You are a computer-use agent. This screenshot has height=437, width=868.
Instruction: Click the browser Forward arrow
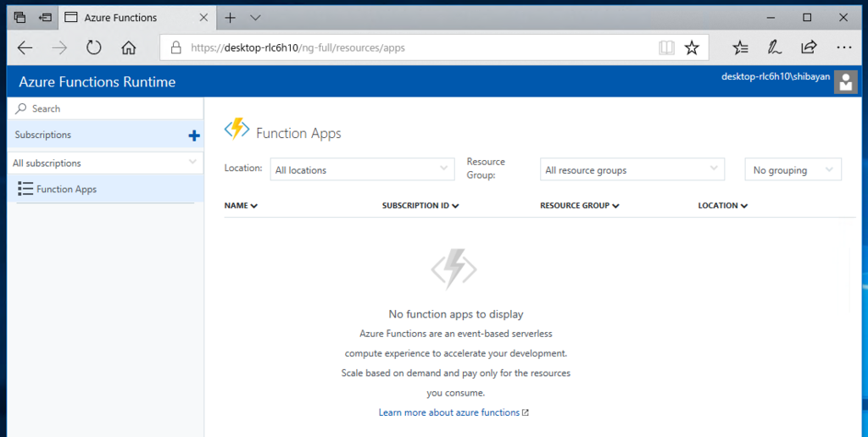(x=59, y=48)
